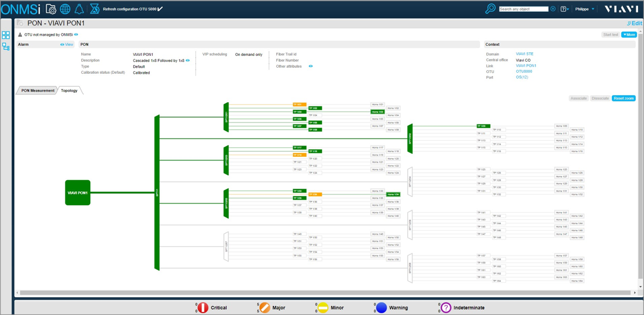Click the PON page folder-gear title icon

pos(21,23)
